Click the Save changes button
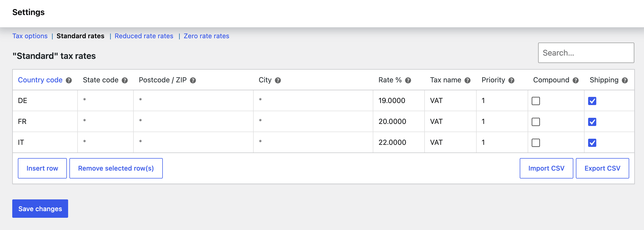Screen dimensions: 644x230 (40, 209)
